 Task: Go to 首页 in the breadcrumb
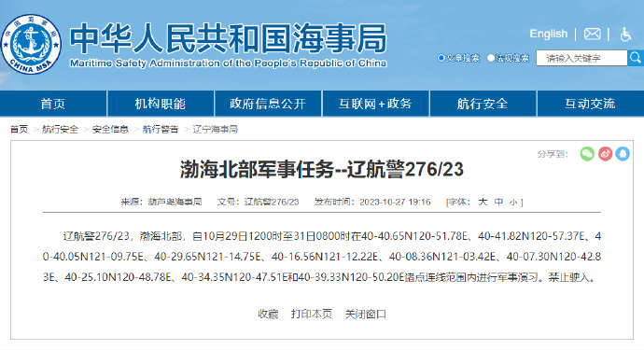pos(19,130)
